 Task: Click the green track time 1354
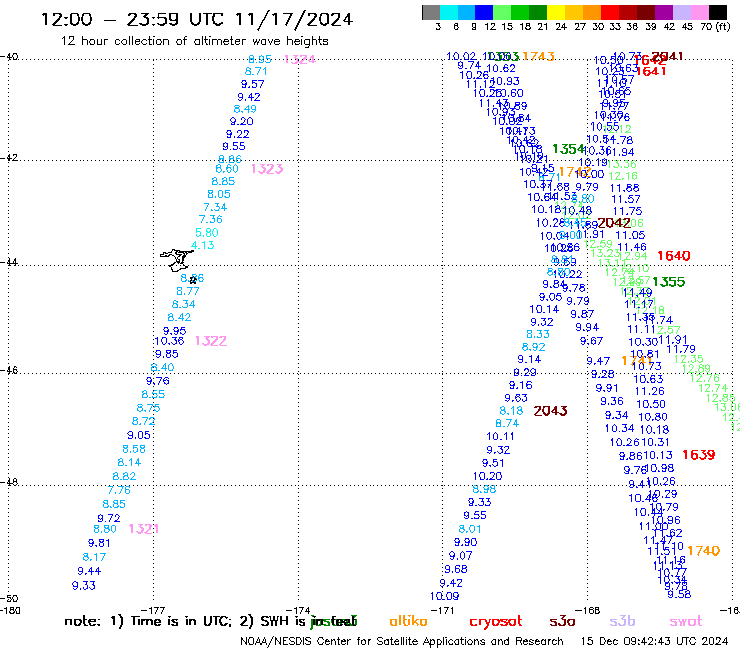click(x=568, y=149)
